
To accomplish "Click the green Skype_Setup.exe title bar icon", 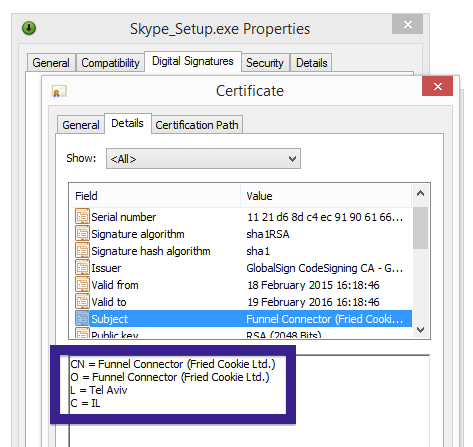I will coord(29,28).
